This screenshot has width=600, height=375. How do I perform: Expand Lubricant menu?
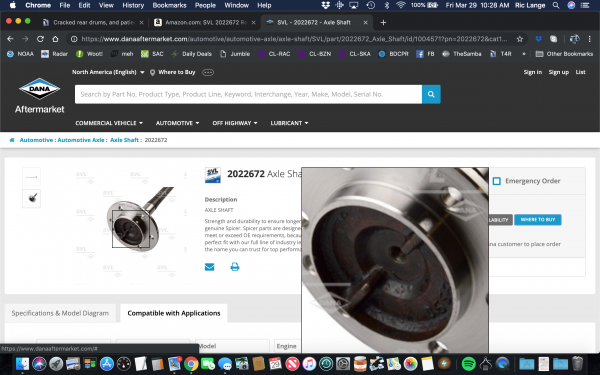[x=289, y=123]
